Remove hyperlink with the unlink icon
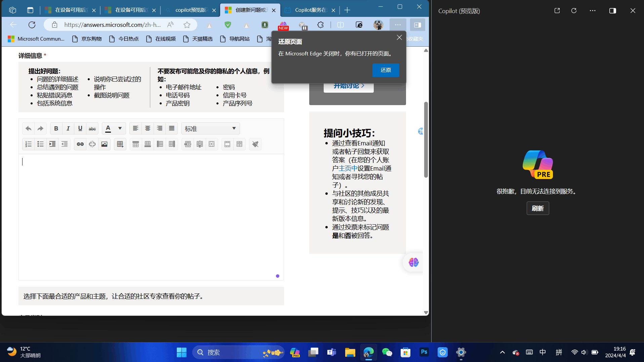This screenshot has width=644, height=362. coord(92,144)
